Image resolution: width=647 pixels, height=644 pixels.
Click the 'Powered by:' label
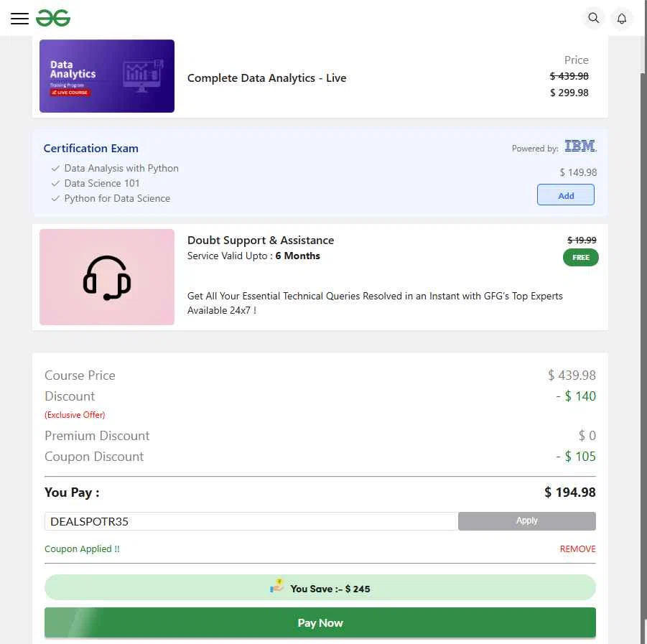(x=535, y=149)
